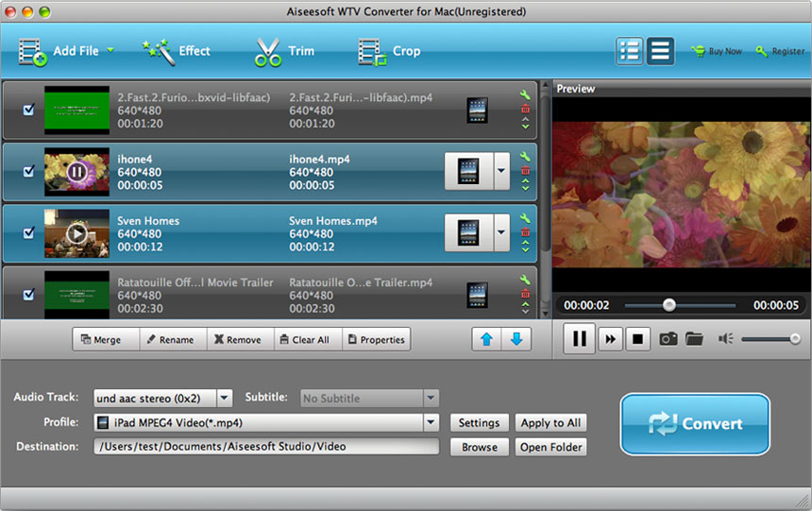Image resolution: width=812 pixels, height=511 pixels.
Task: Reorder ihone4 row with up-down arrows
Action: pyautogui.click(x=525, y=184)
